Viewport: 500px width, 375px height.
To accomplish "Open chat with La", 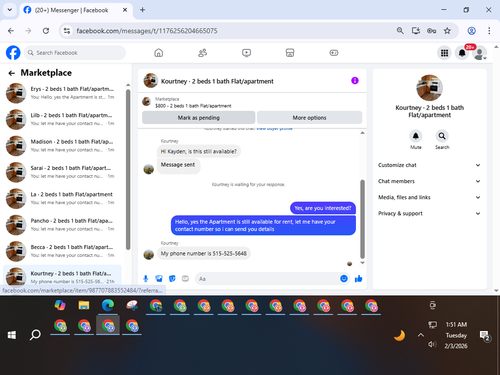I will 62,198.
